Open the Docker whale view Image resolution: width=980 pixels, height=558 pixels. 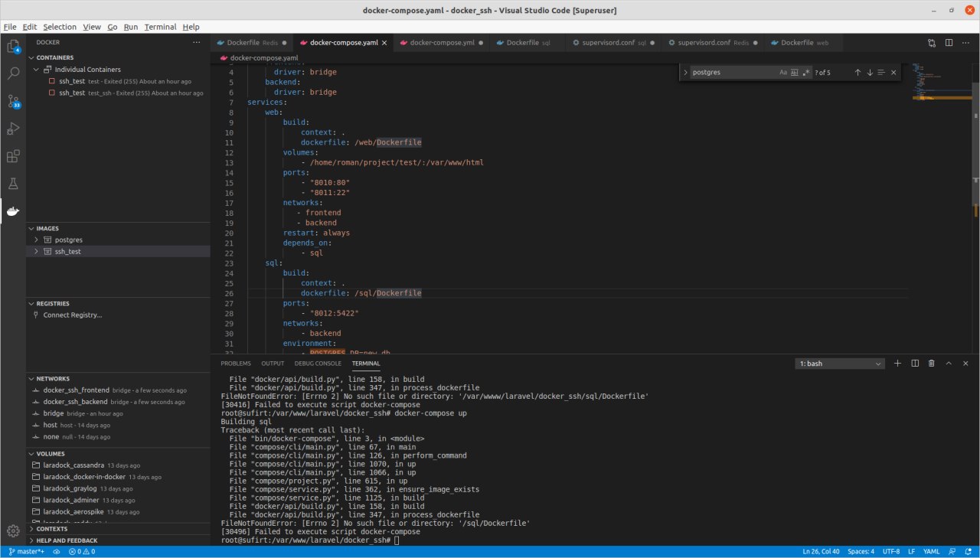click(13, 211)
